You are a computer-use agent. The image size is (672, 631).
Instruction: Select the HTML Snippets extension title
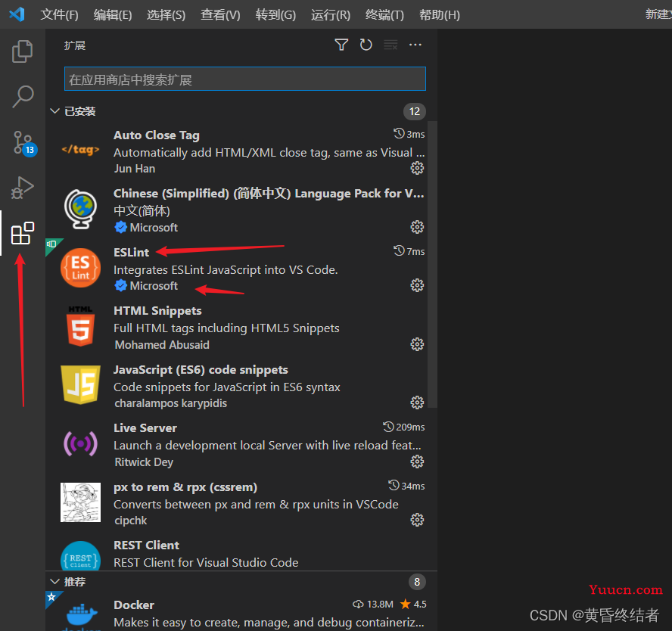point(157,310)
